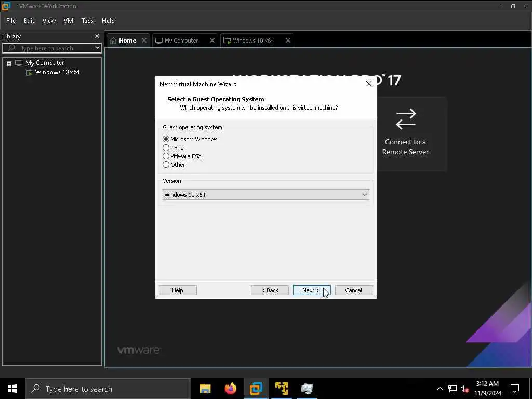The height and width of the screenshot is (399, 532).
Task: Close the Library panel
Action: [97, 36]
